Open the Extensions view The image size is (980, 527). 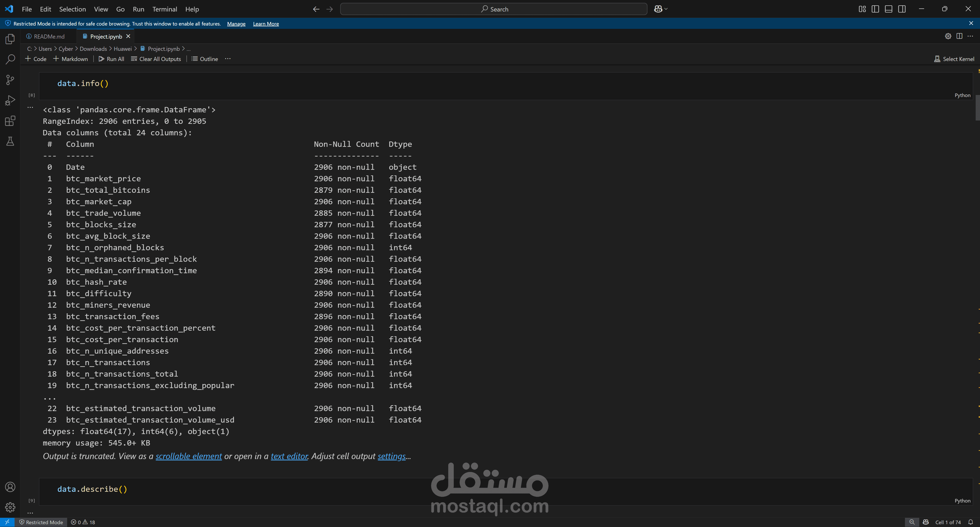[x=10, y=121]
